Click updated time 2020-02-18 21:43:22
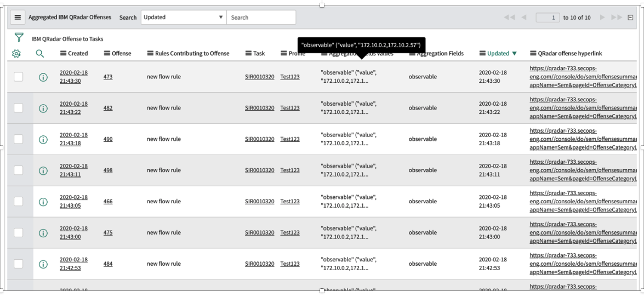 coord(493,108)
